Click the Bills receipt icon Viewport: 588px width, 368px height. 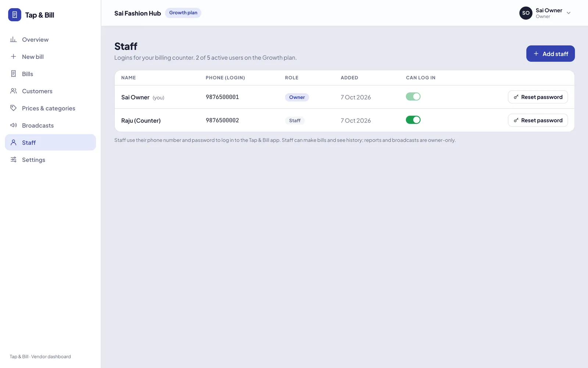(x=14, y=74)
